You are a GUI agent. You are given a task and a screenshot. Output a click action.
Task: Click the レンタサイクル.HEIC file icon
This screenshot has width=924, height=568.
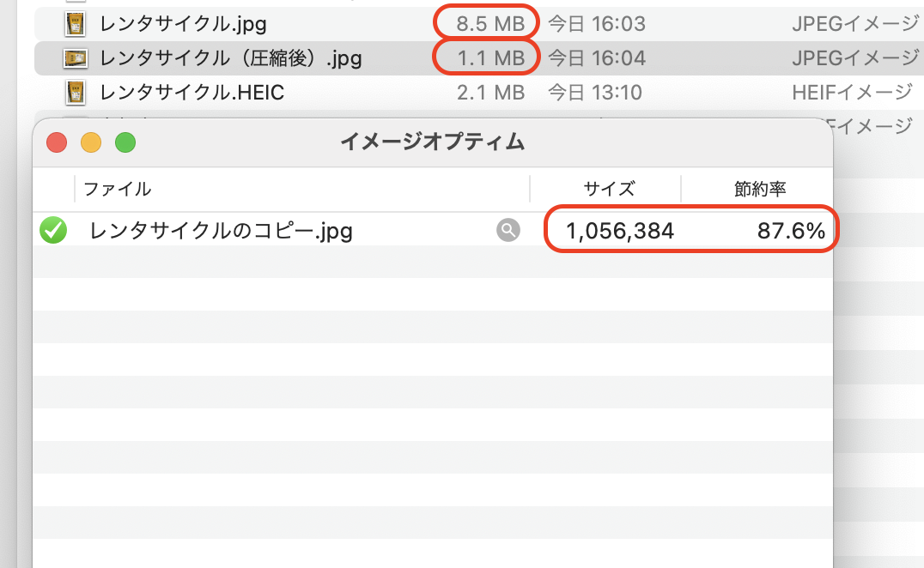point(76,93)
